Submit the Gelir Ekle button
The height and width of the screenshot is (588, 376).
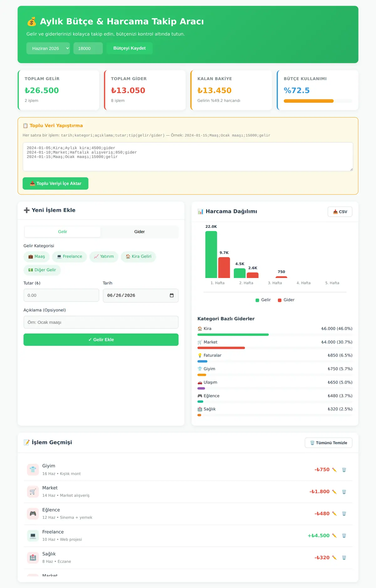[x=101, y=340]
